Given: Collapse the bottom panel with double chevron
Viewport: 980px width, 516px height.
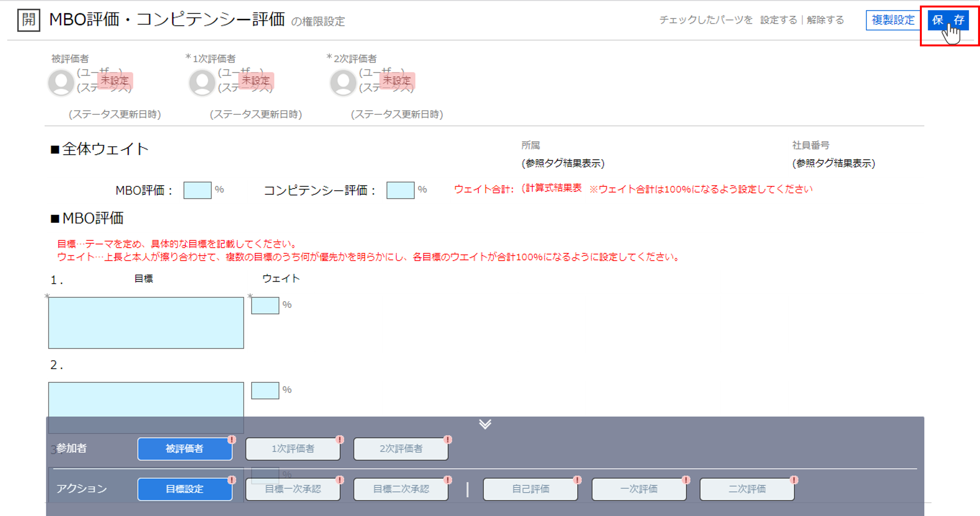Looking at the screenshot, I should coord(485,424).
